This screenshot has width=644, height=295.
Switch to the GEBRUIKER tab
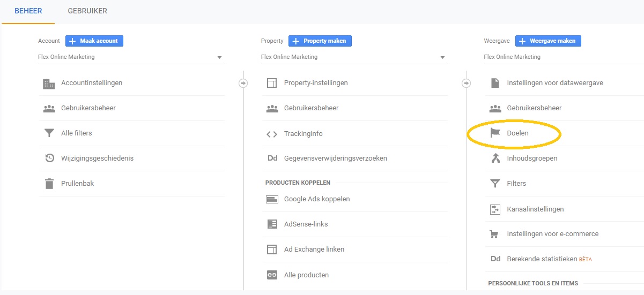[87, 11]
